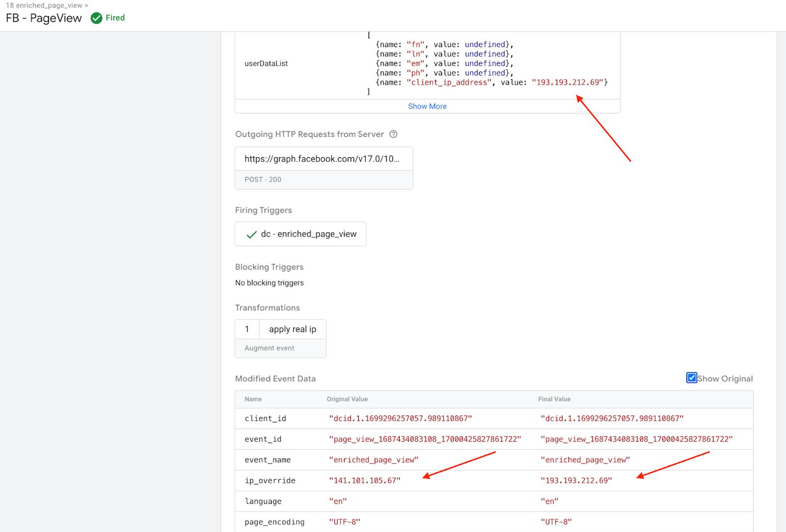Click the Final Value column header
Image resolution: width=786 pixels, height=532 pixels.
(x=555, y=399)
